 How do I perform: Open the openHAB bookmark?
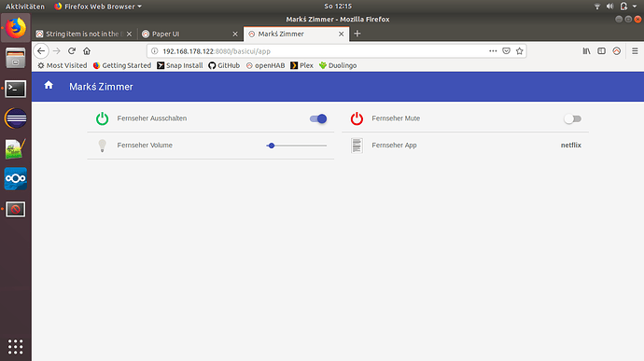pyautogui.click(x=265, y=65)
